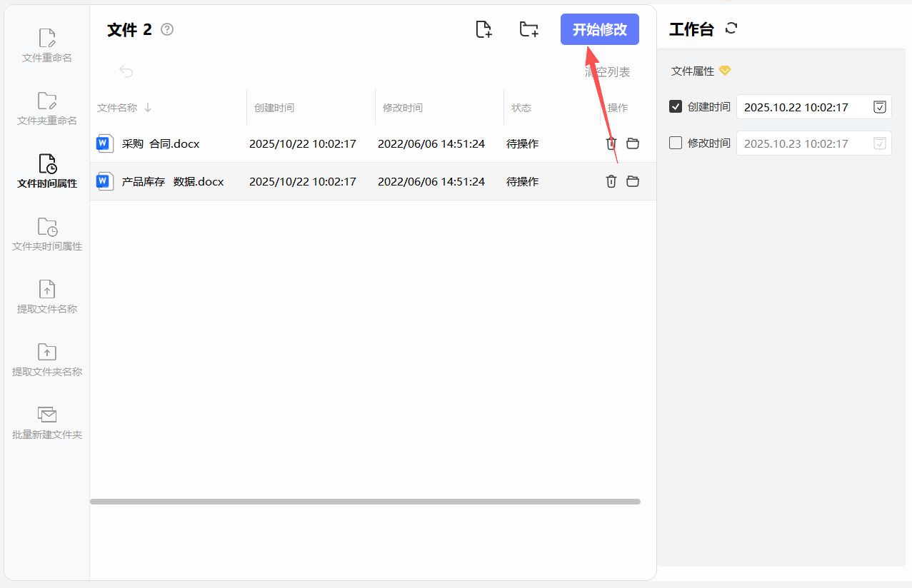
Task: Click the 状态 column header
Action: coord(521,108)
